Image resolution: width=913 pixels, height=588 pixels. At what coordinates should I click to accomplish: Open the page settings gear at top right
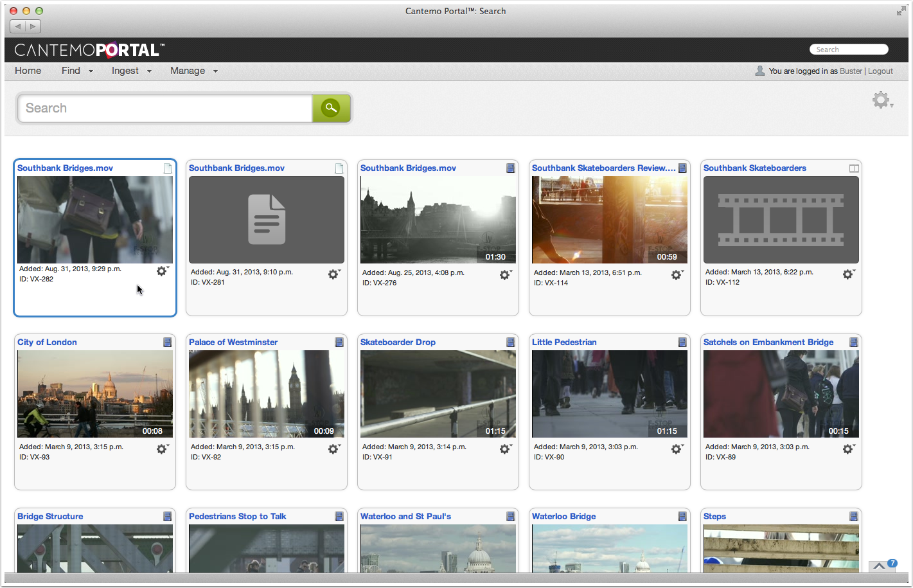pos(882,100)
